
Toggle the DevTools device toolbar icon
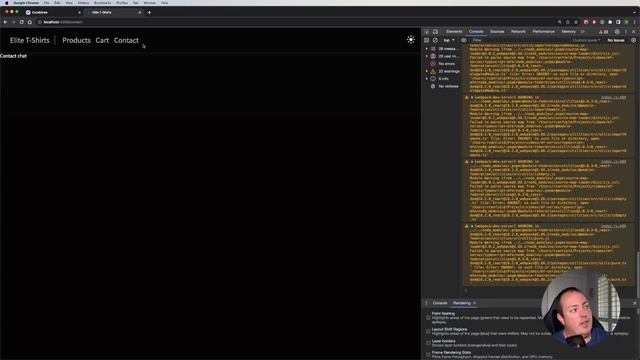(x=436, y=31)
